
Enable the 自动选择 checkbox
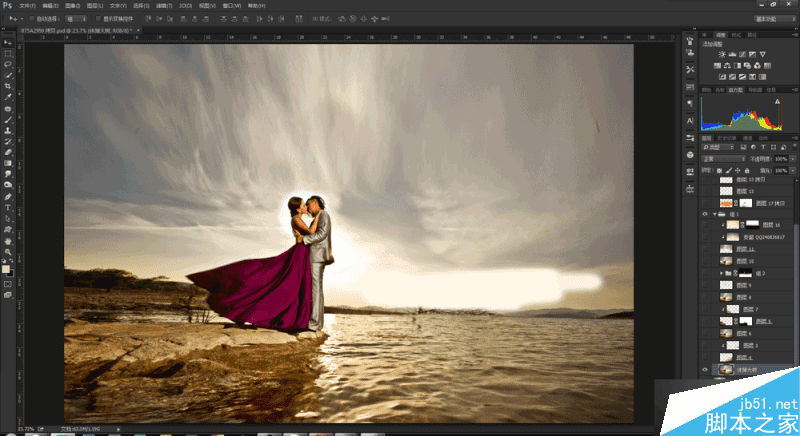coord(31,19)
